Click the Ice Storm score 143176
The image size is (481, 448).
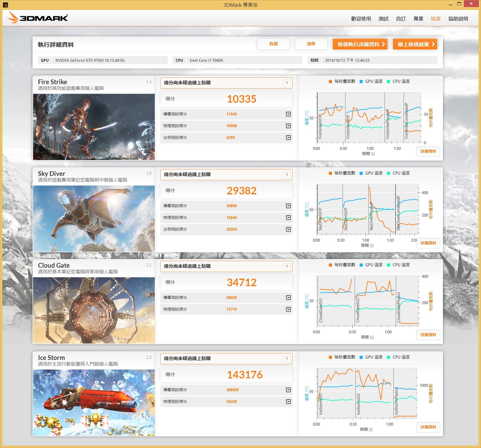click(x=245, y=375)
